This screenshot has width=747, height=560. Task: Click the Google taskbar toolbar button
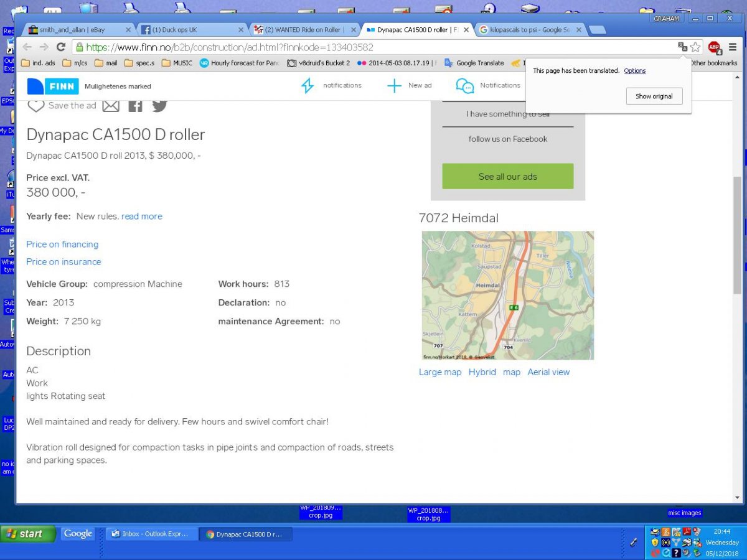[x=78, y=534]
